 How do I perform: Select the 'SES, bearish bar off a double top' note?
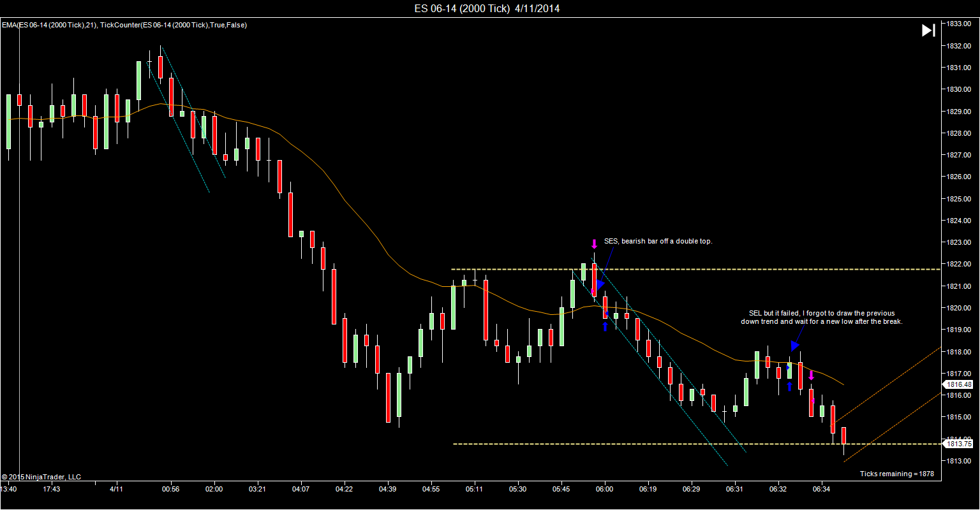pos(658,241)
